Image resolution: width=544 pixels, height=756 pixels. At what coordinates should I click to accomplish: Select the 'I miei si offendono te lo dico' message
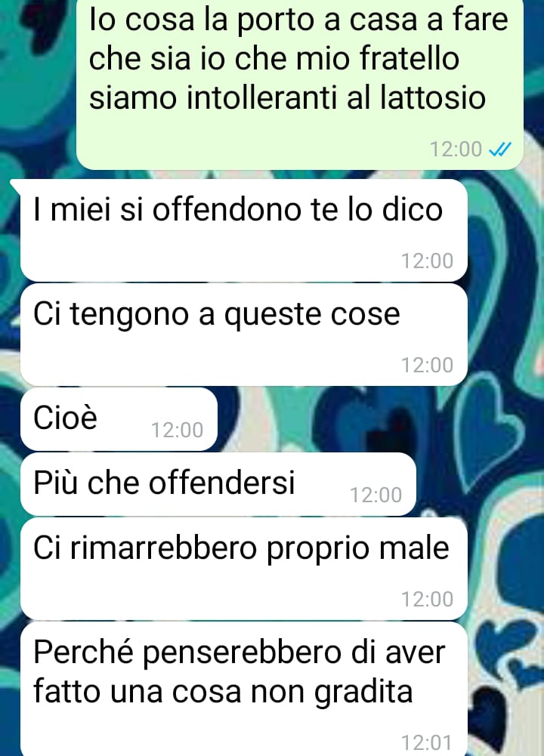tap(243, 230)
